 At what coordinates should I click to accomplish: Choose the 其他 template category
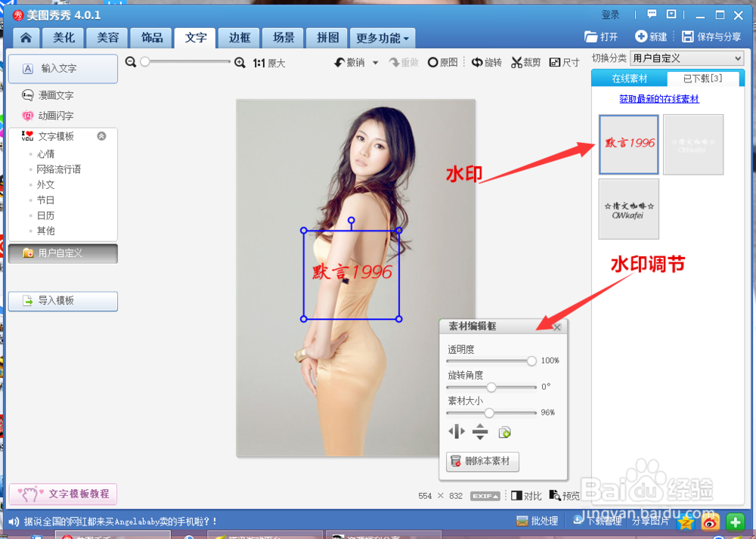tap(46, 231)
